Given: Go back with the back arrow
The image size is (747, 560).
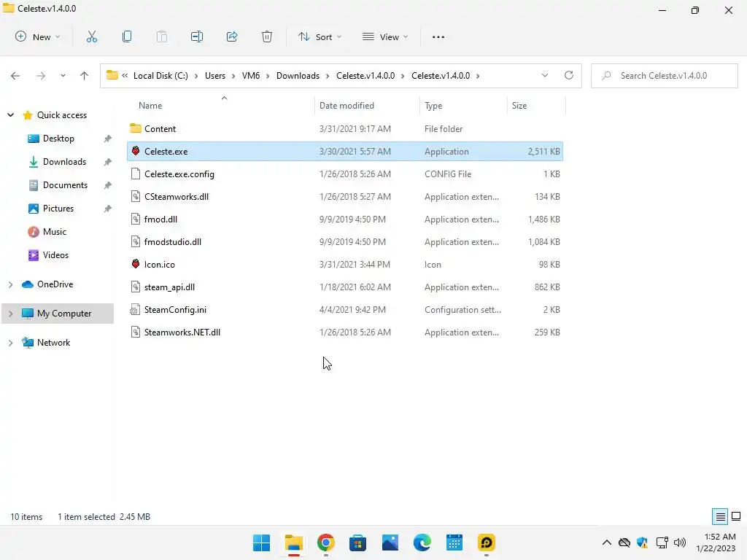Looking at the screenshot, I should (x=15, y=76).
